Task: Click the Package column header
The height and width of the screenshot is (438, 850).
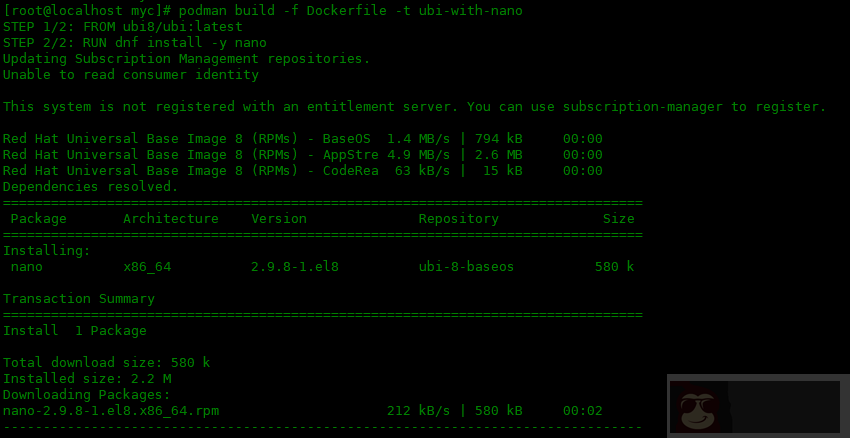Action: coord(38,219)
